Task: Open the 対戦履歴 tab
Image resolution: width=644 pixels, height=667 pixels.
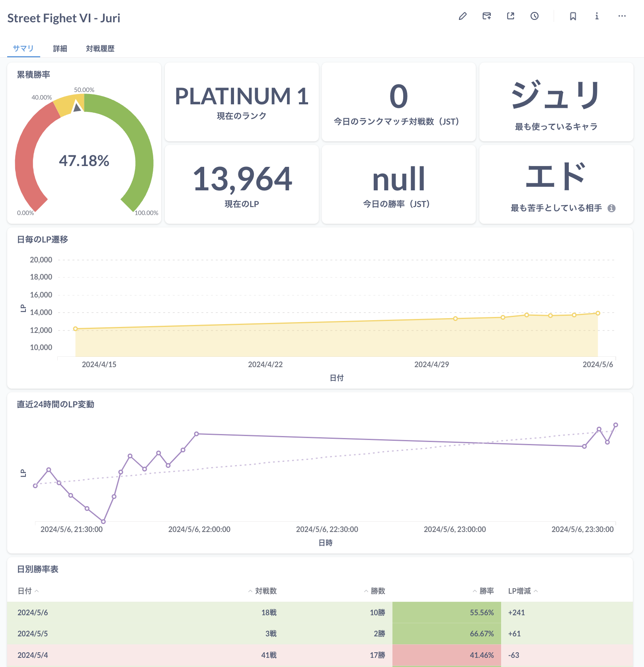Action: pos(100,49)
